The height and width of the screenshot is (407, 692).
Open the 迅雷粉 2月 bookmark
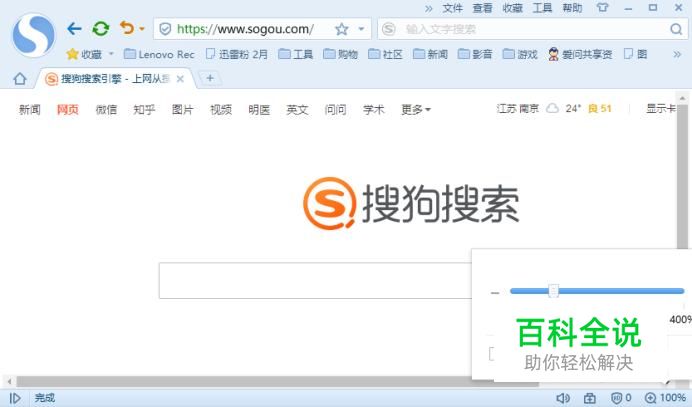(x=237, y=54)
